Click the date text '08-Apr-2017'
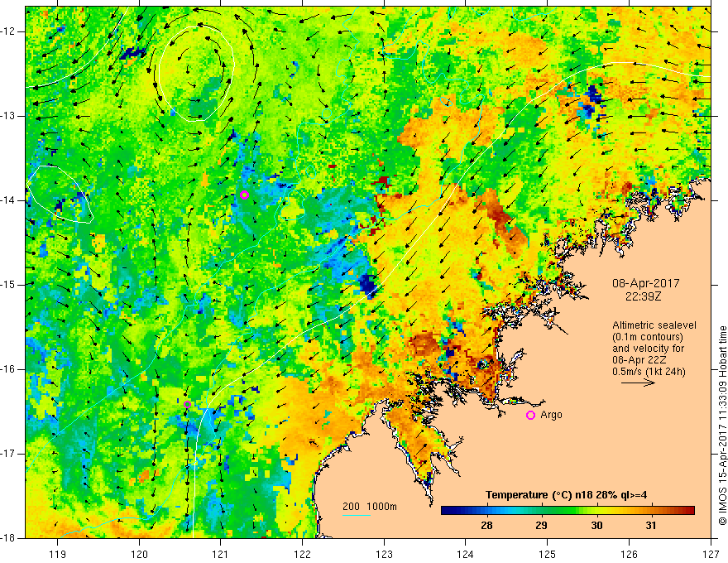 click(646, 283)
